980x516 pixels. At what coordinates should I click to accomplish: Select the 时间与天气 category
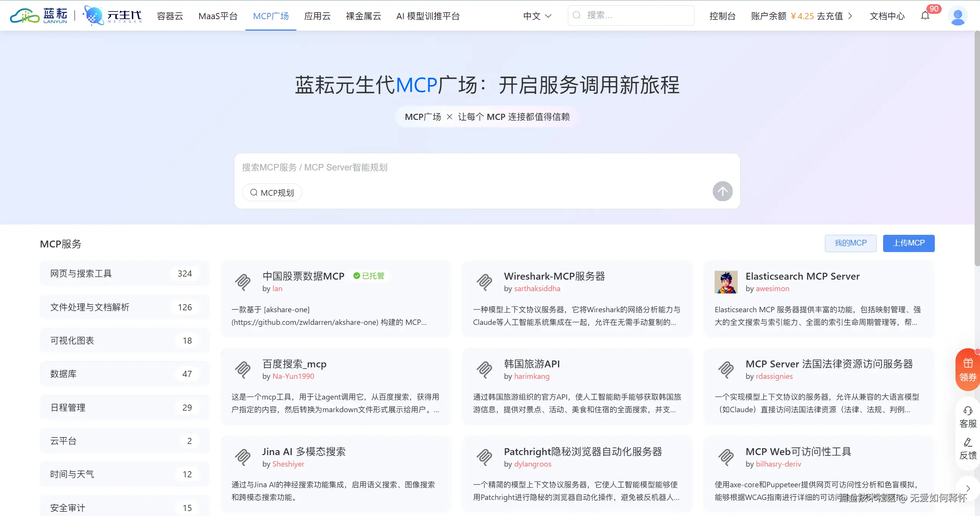(125, 474)
